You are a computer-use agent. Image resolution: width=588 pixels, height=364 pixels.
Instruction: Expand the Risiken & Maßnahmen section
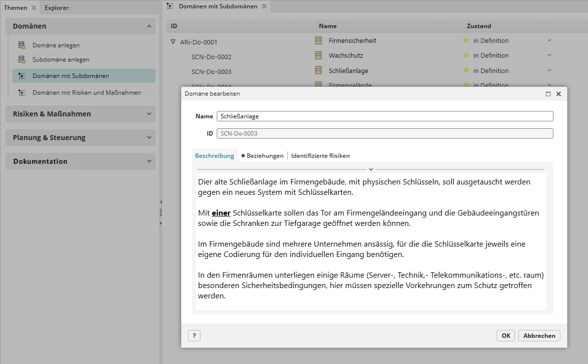click(x=149, y=114)
